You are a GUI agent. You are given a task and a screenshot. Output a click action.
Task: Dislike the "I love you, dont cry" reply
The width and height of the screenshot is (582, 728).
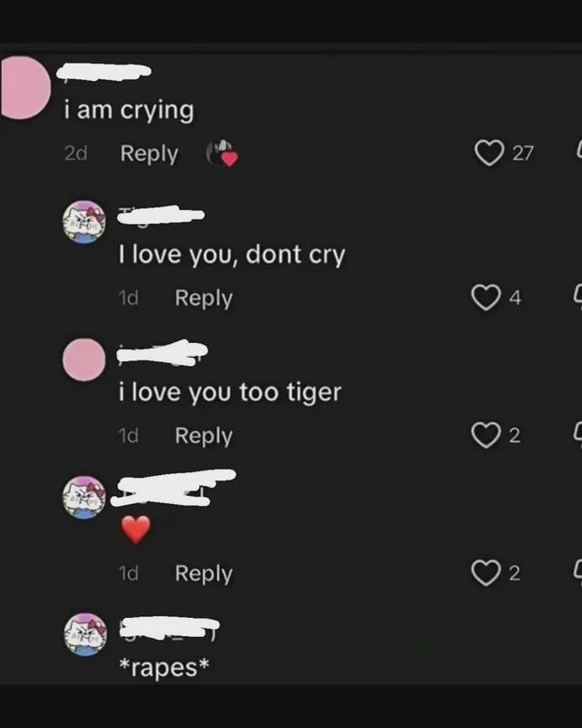point(577,297)
